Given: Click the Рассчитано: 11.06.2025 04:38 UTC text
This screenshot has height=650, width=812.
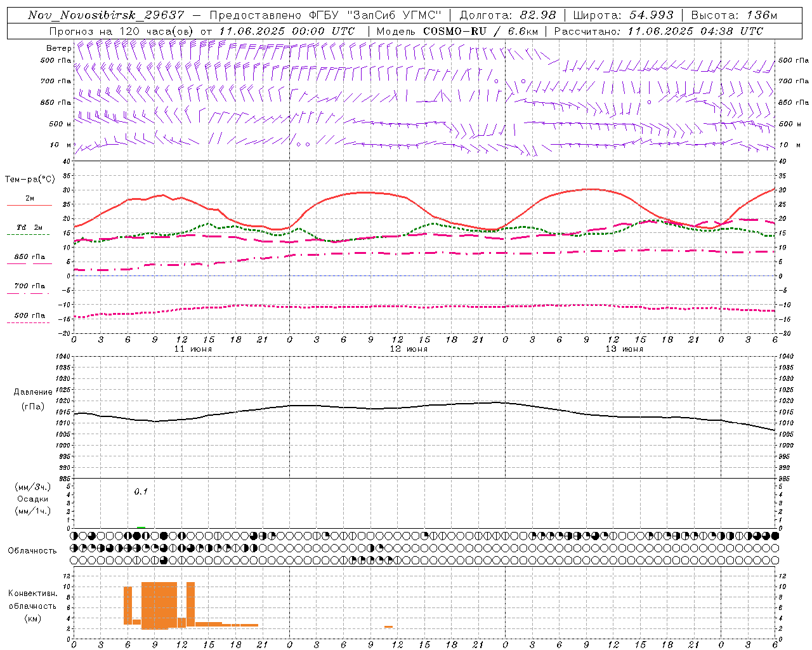Looking at the screenshot, I should coord(658,31).
